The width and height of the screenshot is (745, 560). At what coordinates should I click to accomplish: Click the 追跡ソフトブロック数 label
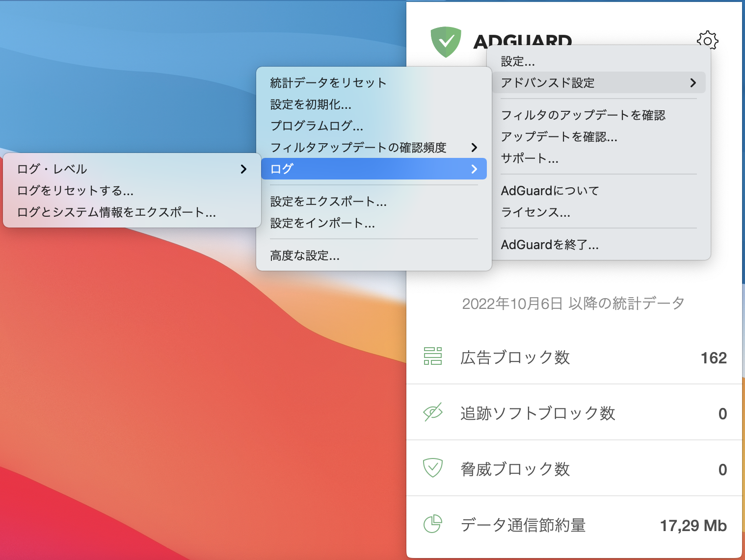click(x=538, y=413)
